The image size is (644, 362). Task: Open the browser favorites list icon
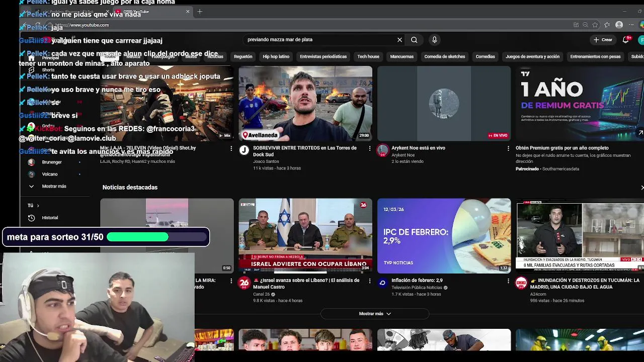[607, 25]
